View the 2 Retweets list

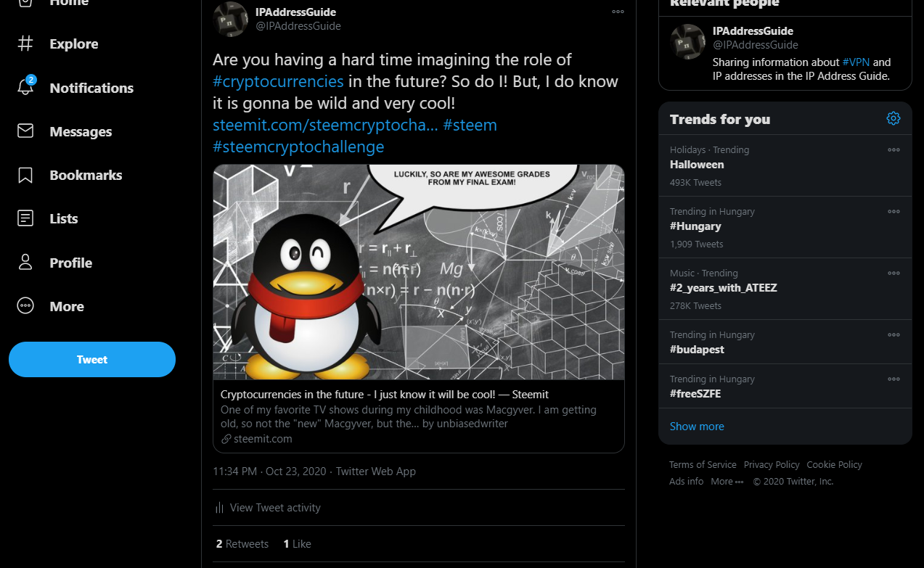242,544
